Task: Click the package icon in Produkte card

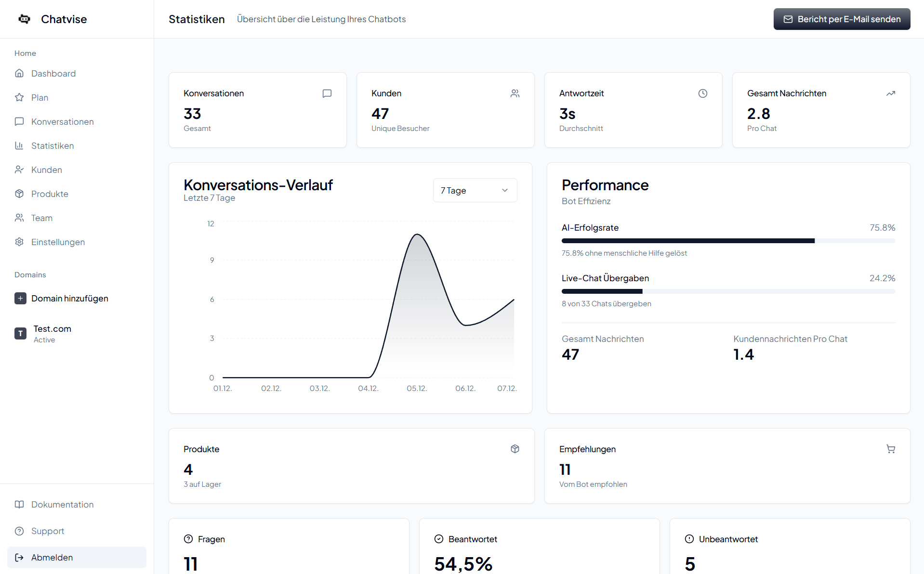Action: tap(515, 449)
